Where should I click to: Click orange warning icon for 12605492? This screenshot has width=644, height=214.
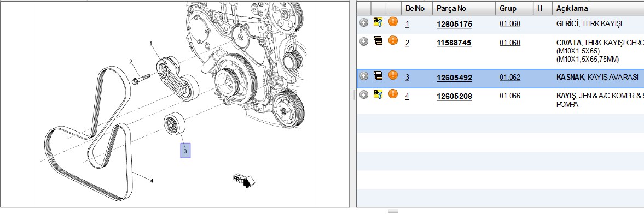[x=393, y=75]
